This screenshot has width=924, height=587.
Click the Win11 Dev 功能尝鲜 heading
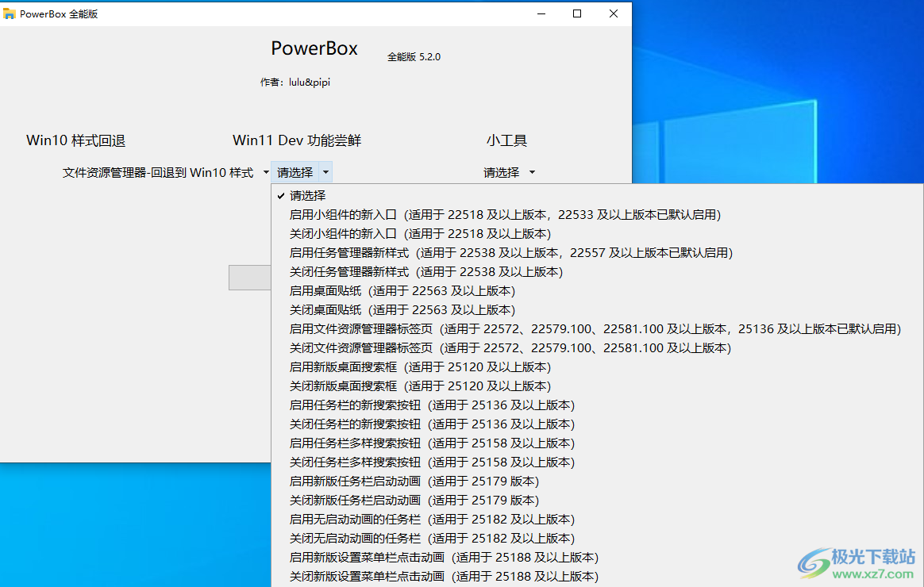(x=297, y=140)
